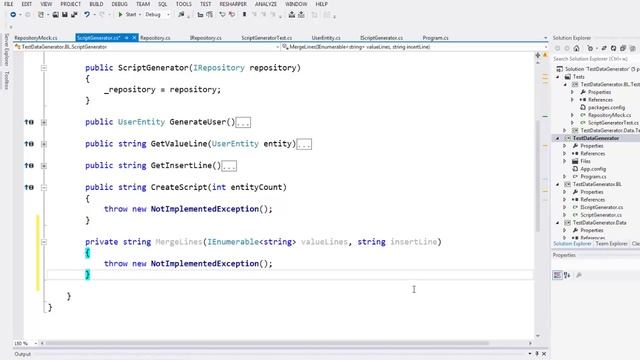Open the RESHARPER menu
Viewport: 640px width, 360px height.
(x=233, y=4)
